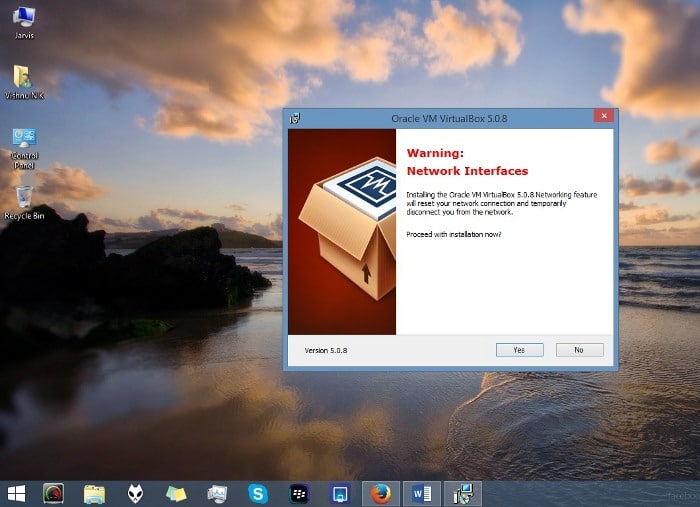Open the BlackBerry app in taskbar
This screenshot has height=507, width=700.
[x=298, y=493]
